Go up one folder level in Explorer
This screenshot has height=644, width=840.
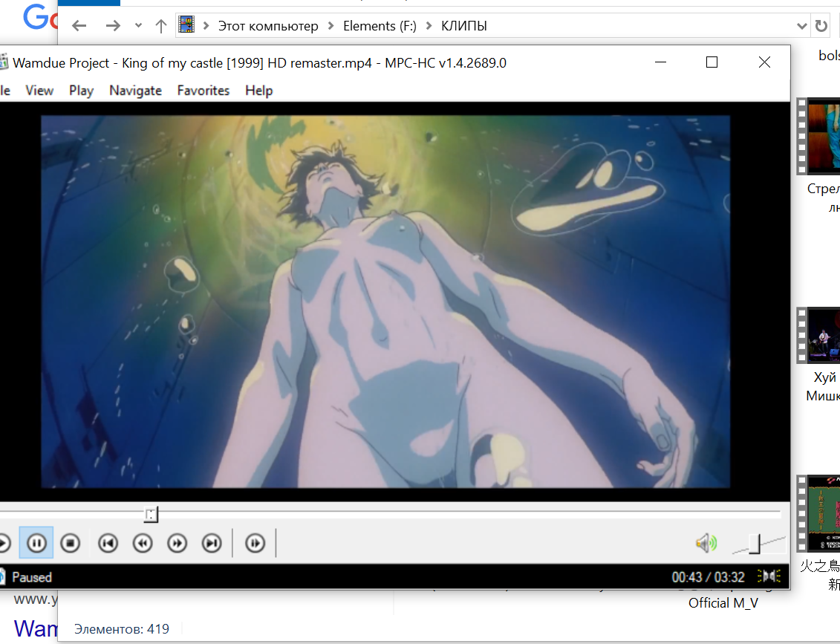click(160, 26)
